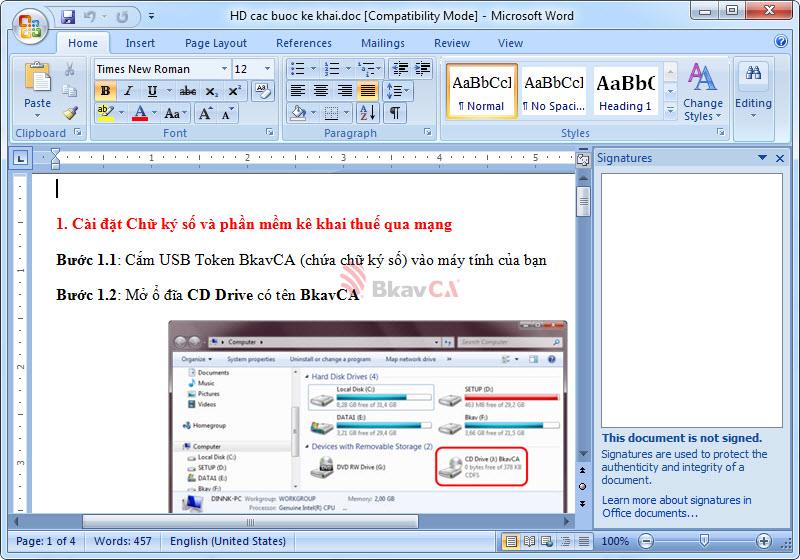Open 'Learn more about signatures' link
The image size is (800, 560).
pos(676,506)
